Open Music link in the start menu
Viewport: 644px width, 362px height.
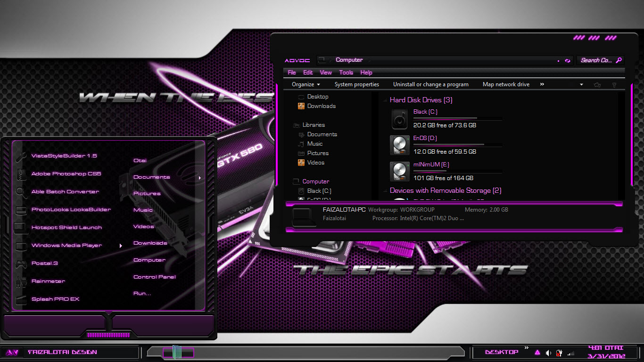[x=143, y=210]
